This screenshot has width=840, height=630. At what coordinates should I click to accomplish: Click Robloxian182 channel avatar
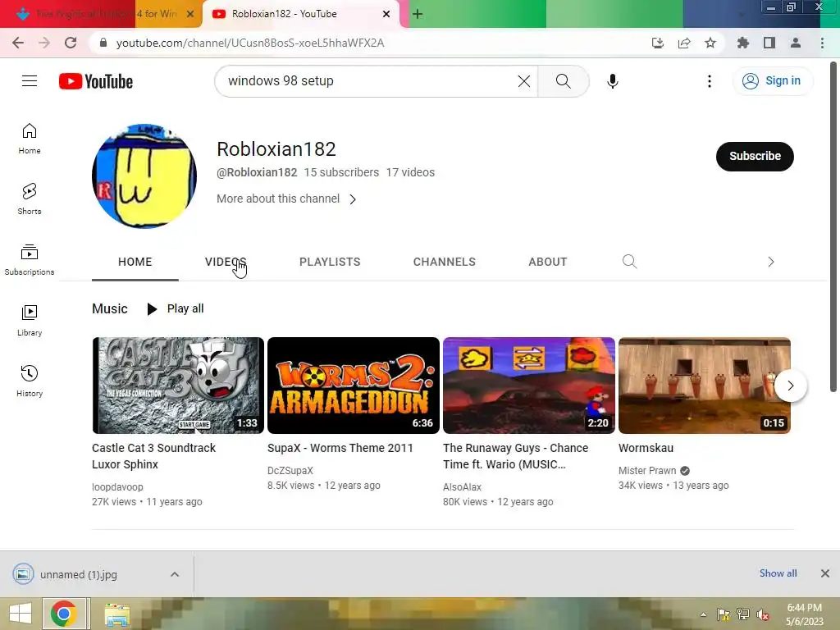(x=144, y=176)
